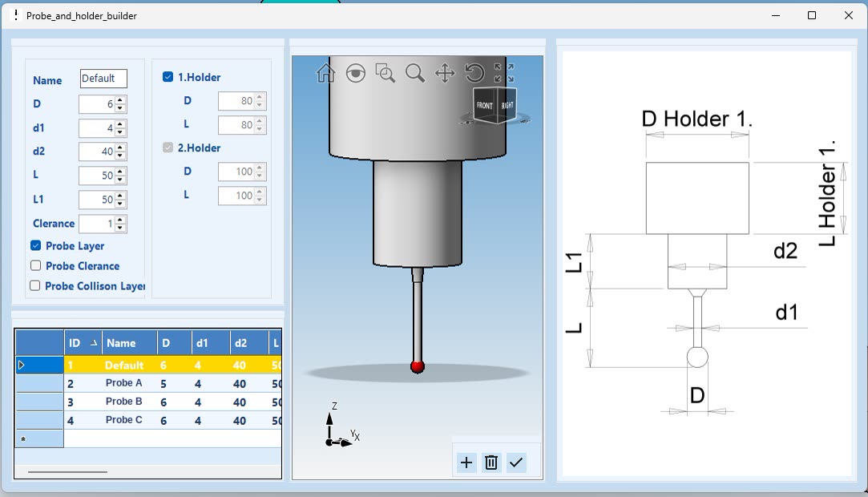Click the Clerance value spinner
The width and height of the screenshot is (868, 497).
tap(103, 224)
